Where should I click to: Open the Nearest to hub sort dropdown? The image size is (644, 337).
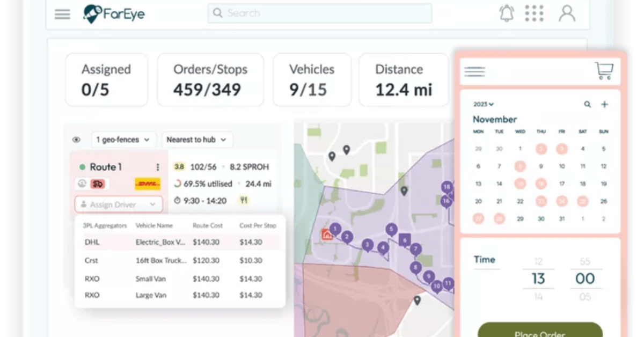click(x=196, y=140)
